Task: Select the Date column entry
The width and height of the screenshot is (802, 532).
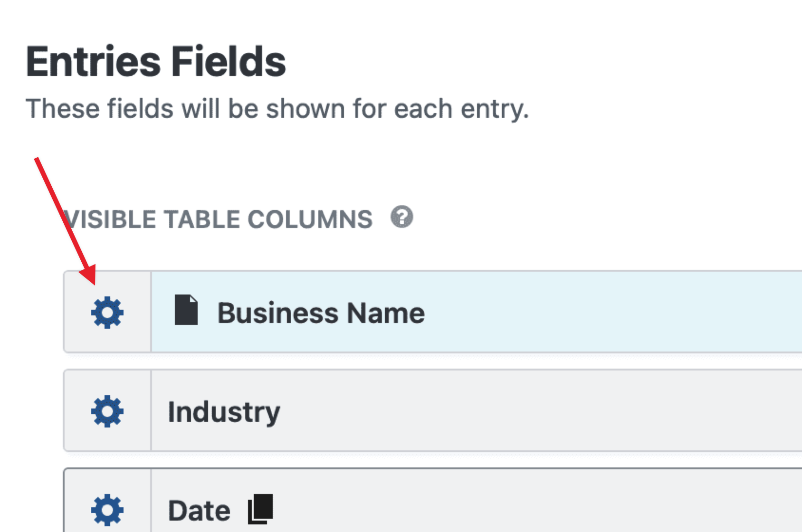Action: pos(200,509)
